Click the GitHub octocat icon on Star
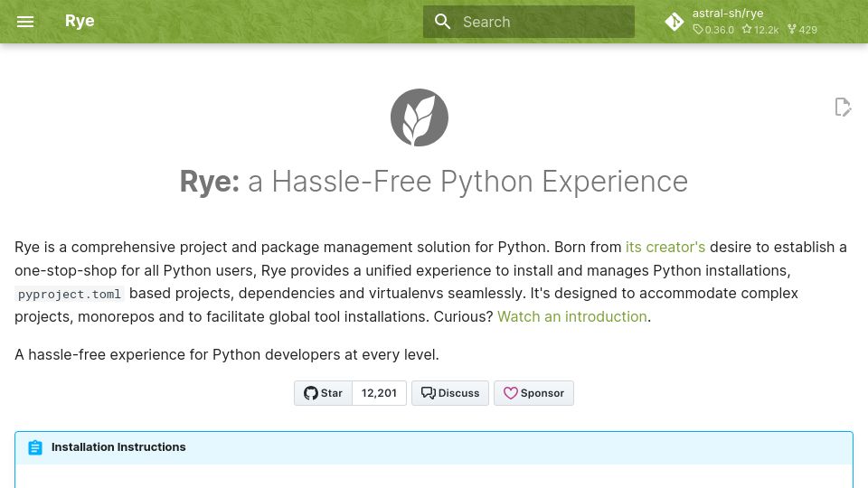Image resolution: width=868 pixels, height=488 pixels. pos(310,393)
